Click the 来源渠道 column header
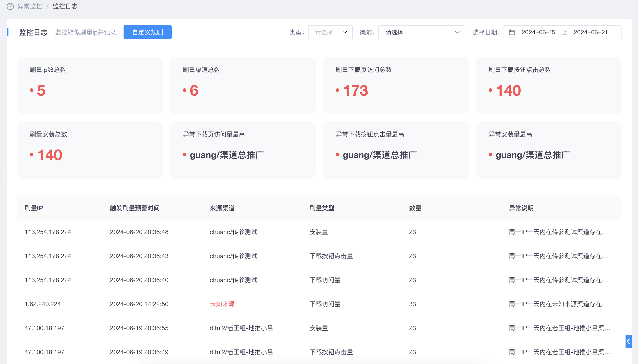Image resolution: width=638 pixels, height=364 pixels. (x=222, y=208)
